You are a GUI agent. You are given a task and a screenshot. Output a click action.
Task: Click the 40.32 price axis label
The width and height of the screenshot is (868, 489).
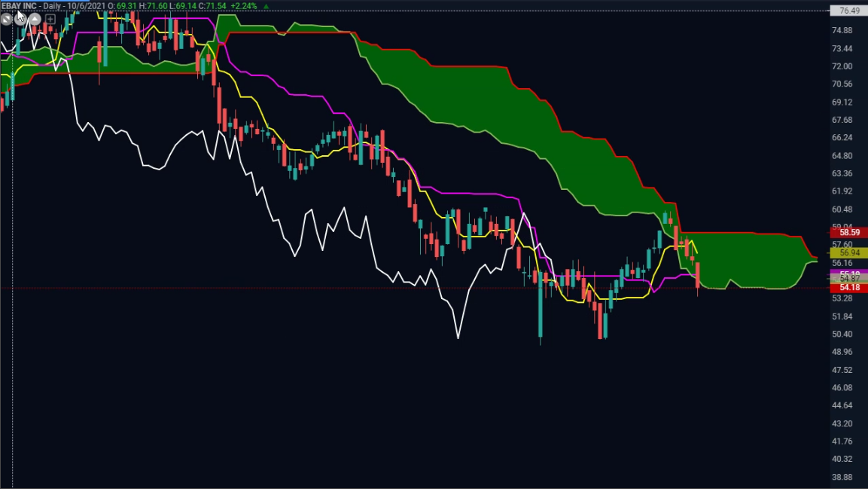click(x=842, y=460)
